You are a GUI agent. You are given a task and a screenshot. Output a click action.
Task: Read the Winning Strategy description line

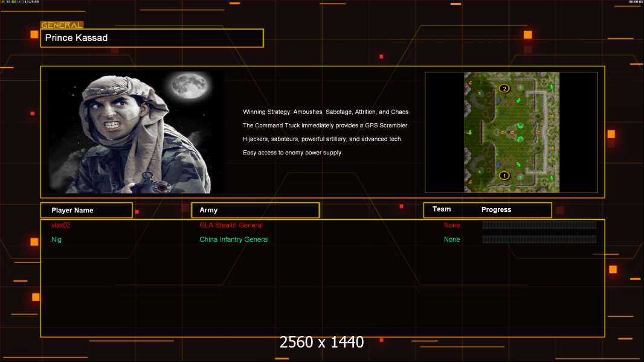pos(326,112)
